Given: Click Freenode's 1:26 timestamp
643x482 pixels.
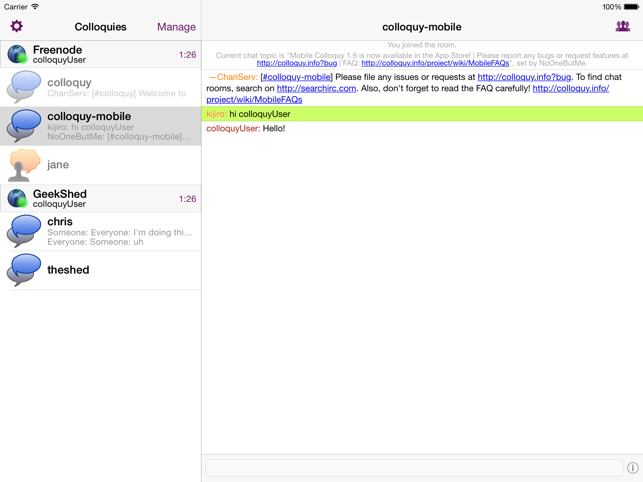Looking at the screenshot, I should (x=187, y=55).
